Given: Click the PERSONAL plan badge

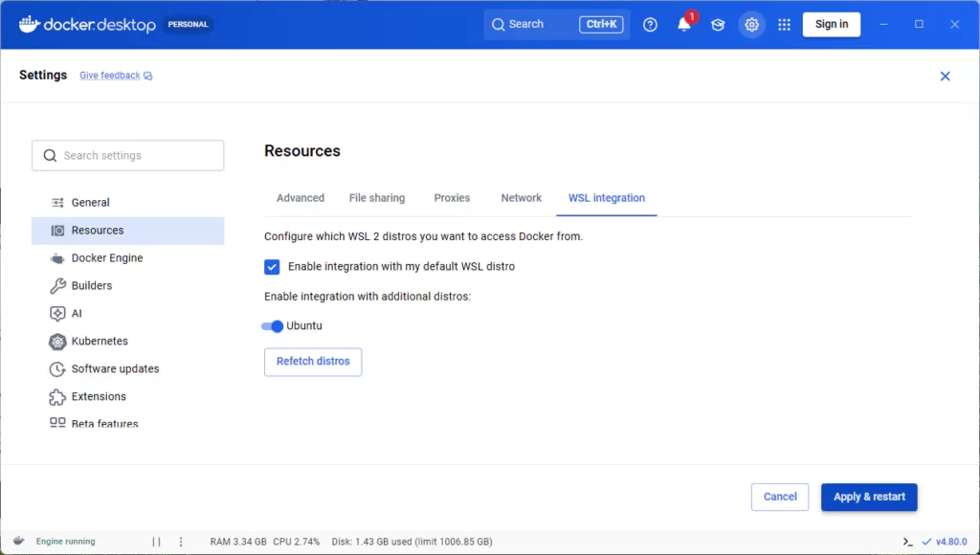Looking at the screenshot, I should point(188,24).
